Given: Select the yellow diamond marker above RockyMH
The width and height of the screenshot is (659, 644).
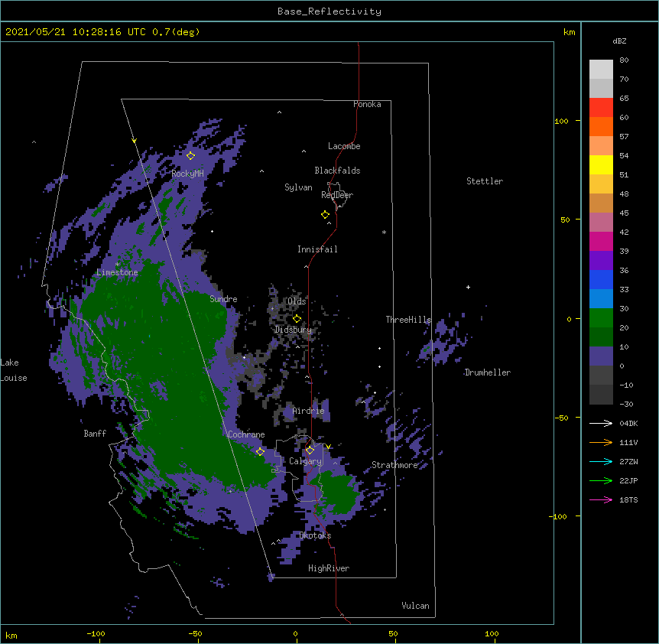Looking at the screenshot, I should [190, 155].
